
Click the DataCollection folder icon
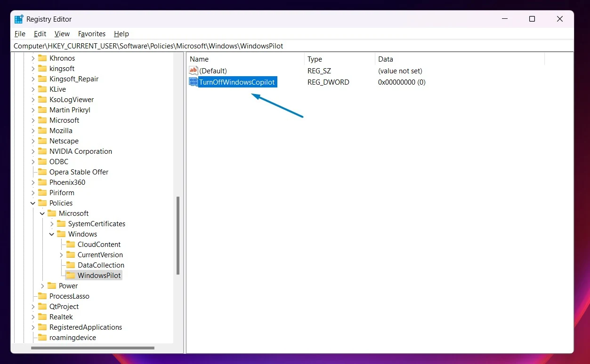pos(71,265)
